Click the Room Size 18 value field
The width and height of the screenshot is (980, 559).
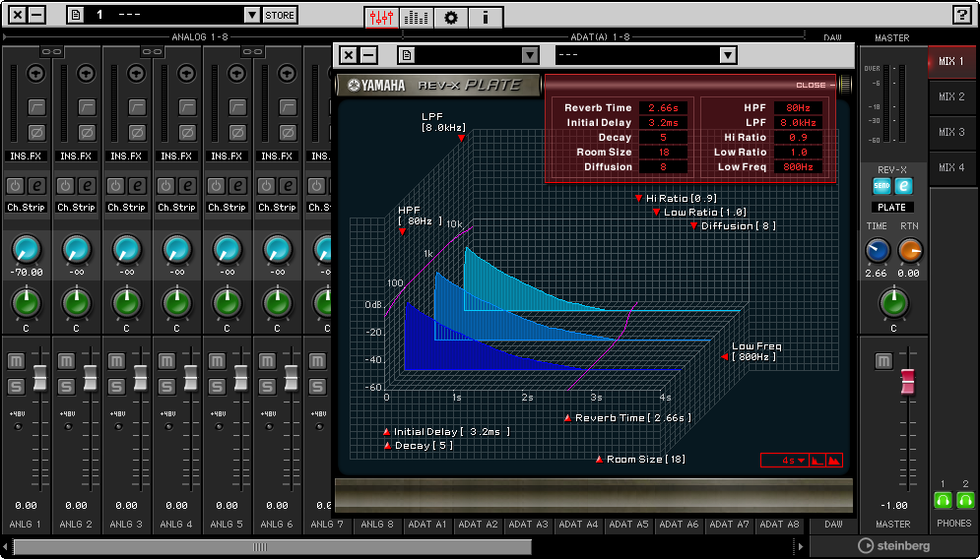click(663, 152)
